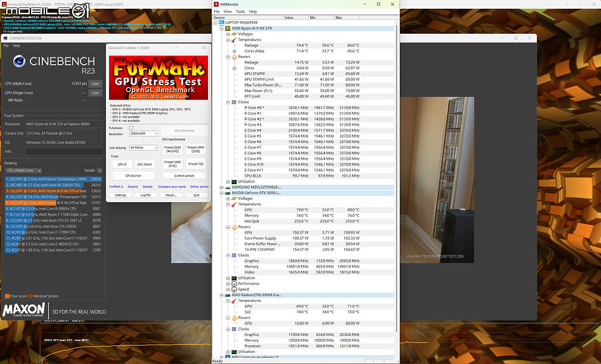
Task: Click the AMD Radeon 890M card icon
Action: 228,295
